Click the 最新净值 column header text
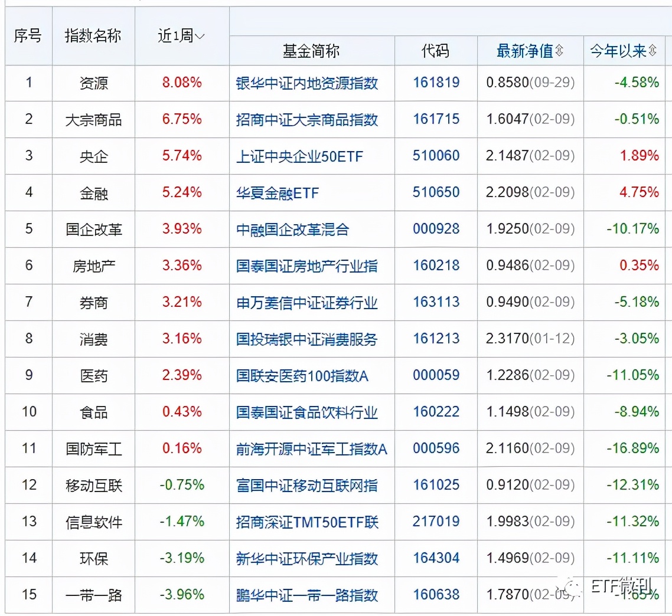The height and width of the screenshot is (616, 672). [x=525, y=51]
